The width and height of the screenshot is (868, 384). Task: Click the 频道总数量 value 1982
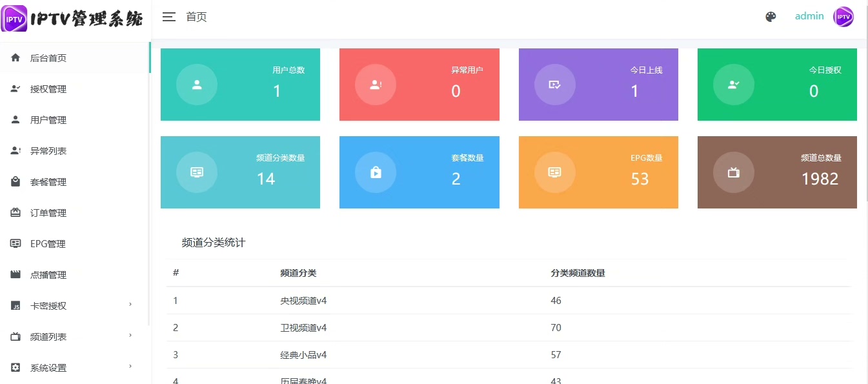point(820,179)
